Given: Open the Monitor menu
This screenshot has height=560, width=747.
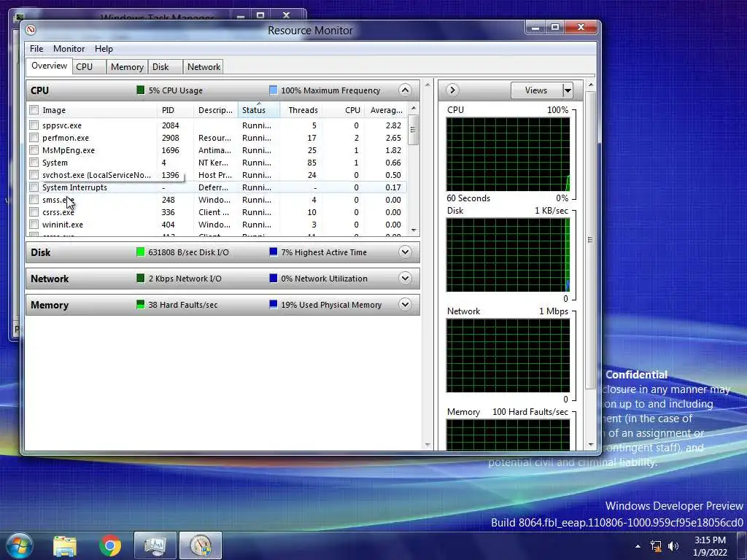Looking at the screenshot, I should pos(69,49).
